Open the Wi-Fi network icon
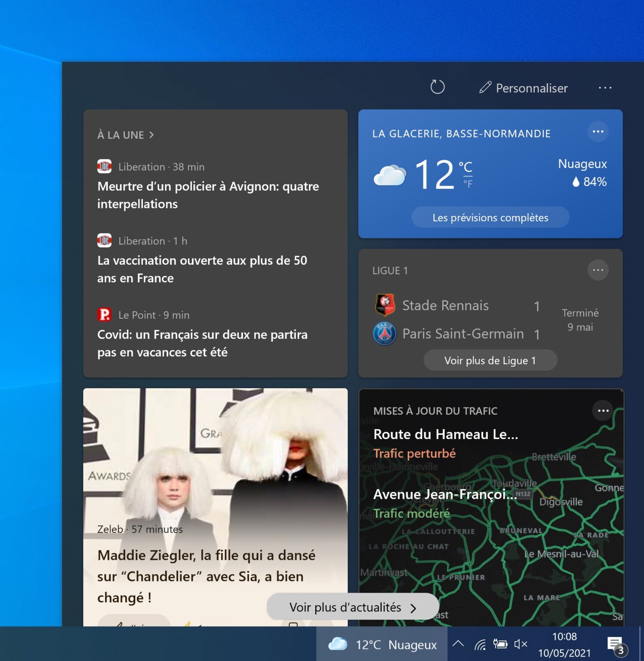 tap(480, 644)
